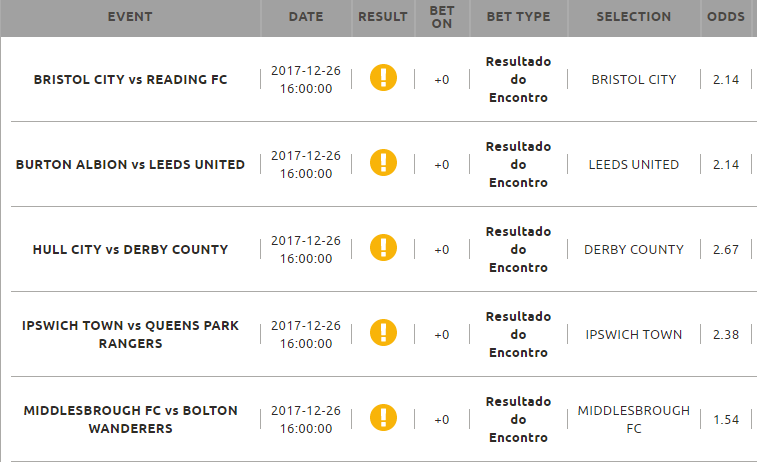This screenshot has width=757, height=462.
Task: Click the RESULT column header
Action: (x=383, y=17)
